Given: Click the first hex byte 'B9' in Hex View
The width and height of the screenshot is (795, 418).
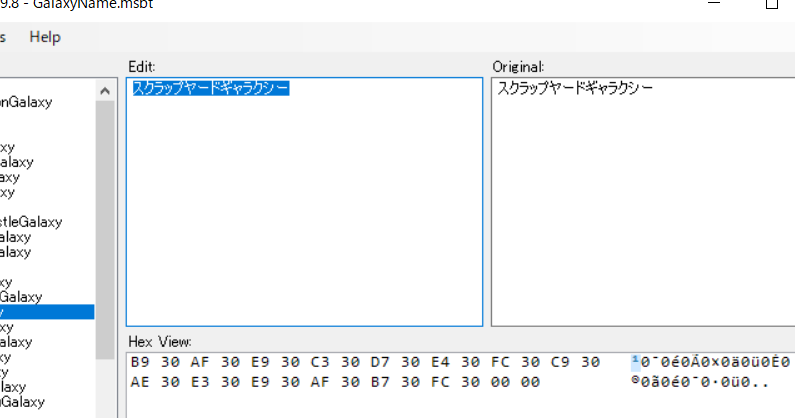Looking at the screenshot, I should pos(140,361).
